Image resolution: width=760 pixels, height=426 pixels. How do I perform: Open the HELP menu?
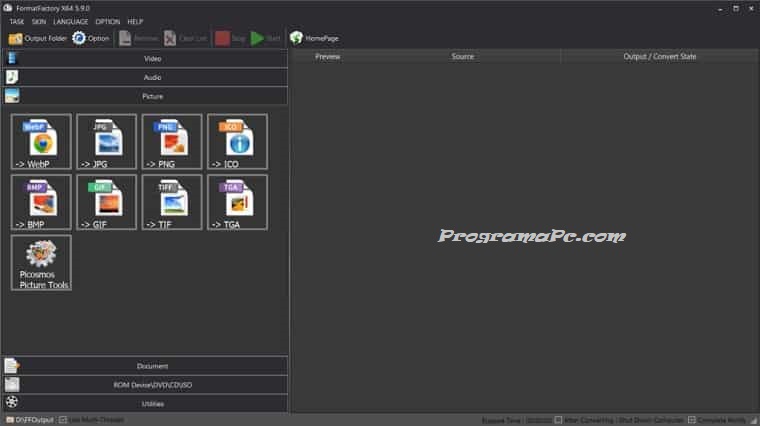pyautogui.click(x=135, y=22)
